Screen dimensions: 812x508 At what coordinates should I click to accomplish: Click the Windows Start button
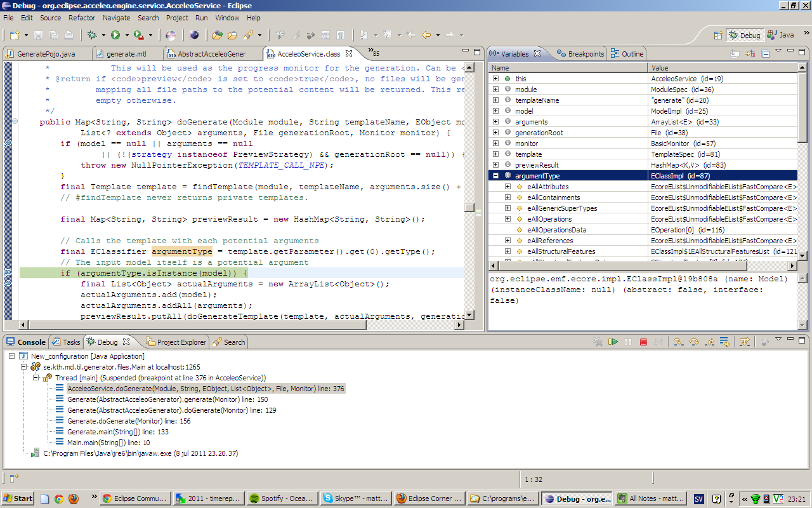[18, 498]
